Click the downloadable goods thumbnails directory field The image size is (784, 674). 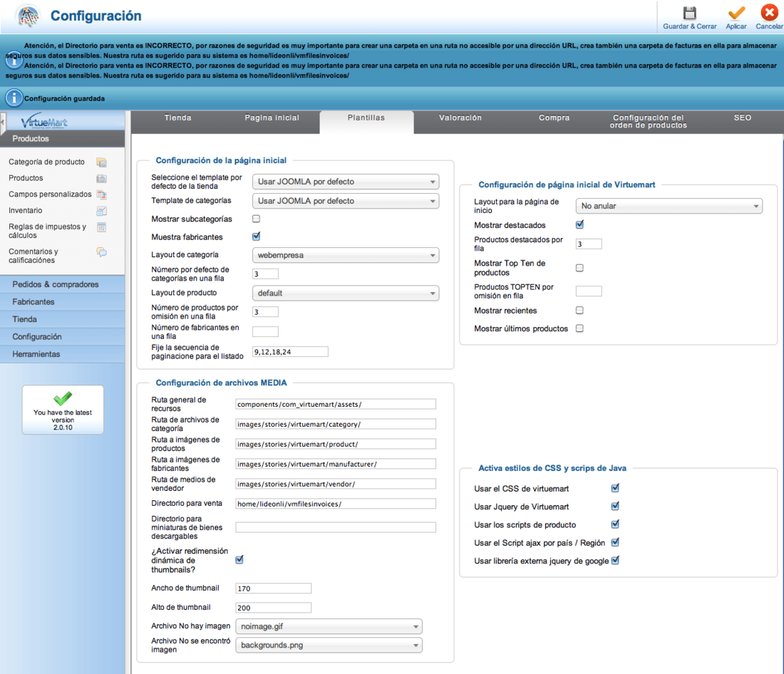pos(336,527)
